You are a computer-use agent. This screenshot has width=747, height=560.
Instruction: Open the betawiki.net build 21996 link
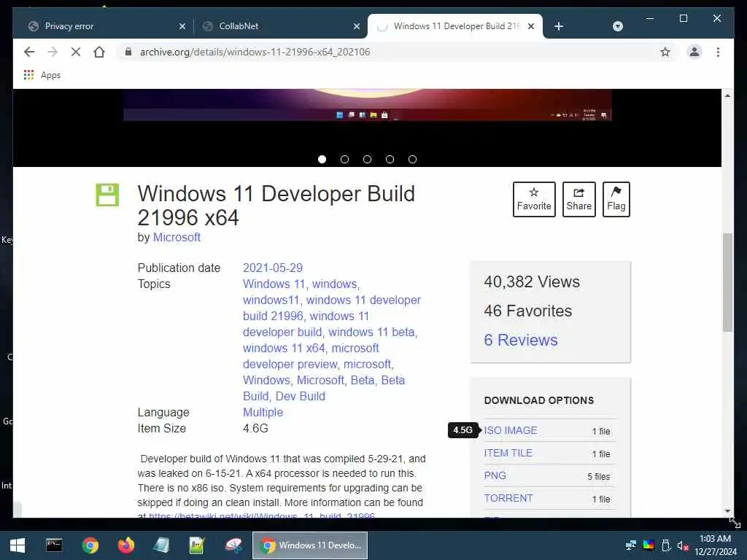point(262,516)
